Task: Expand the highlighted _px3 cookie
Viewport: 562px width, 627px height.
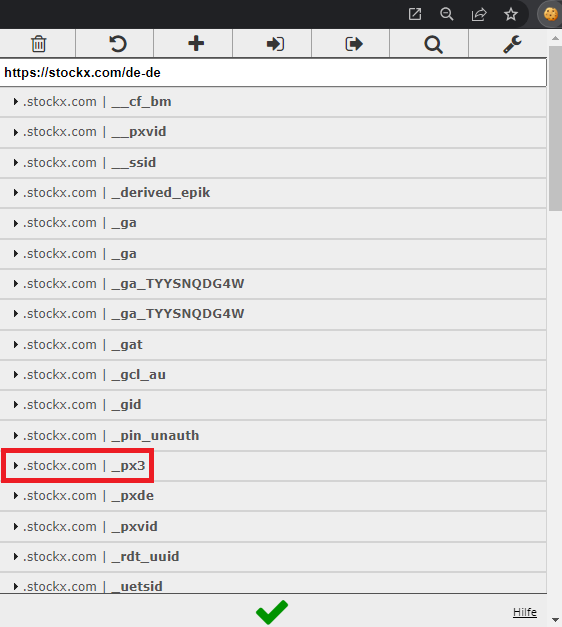Action: click(x=273, y=466)
